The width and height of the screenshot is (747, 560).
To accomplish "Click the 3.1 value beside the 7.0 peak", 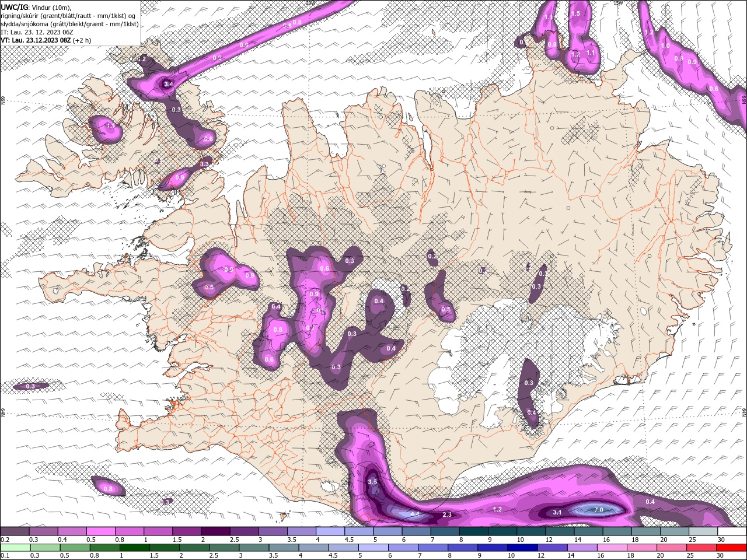I will pyautogui.click(x=557, y=512).
